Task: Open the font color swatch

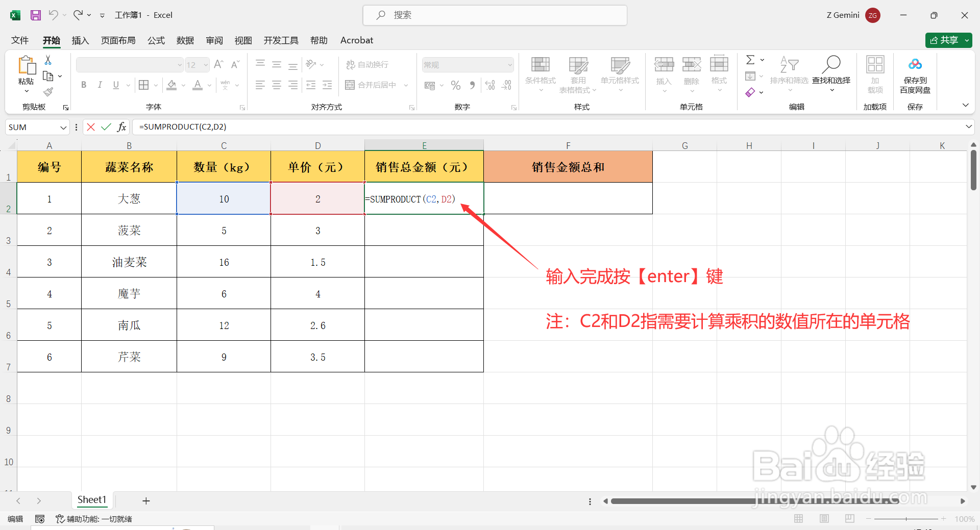Action: [x=198, y=85]
